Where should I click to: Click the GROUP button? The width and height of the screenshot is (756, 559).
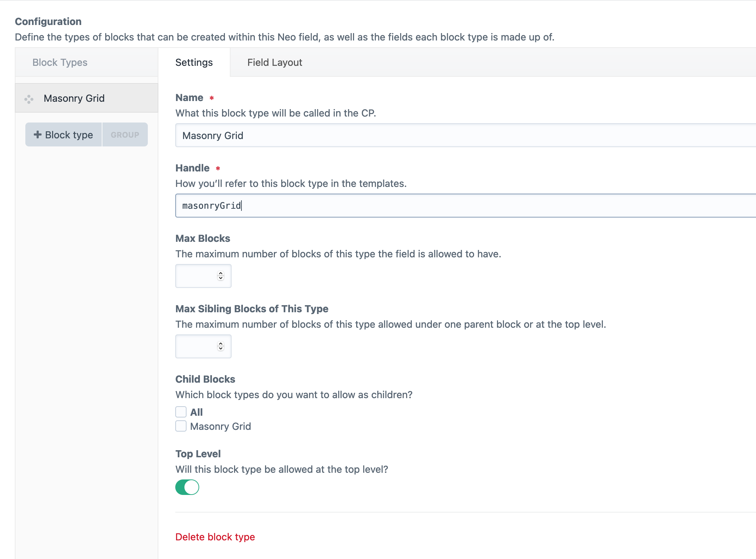[x=125, y=135]
